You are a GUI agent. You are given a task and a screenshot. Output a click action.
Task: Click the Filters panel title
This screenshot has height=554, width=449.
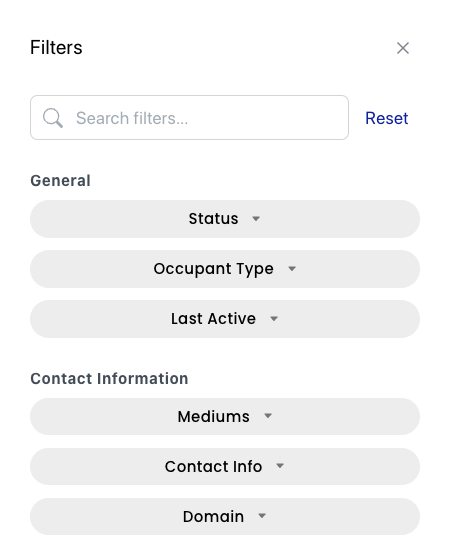(56, 47)
